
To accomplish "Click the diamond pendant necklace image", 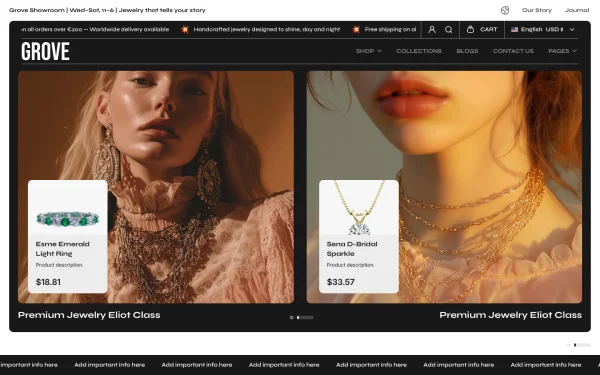I will pyautogui.click(x=359, y=208).
